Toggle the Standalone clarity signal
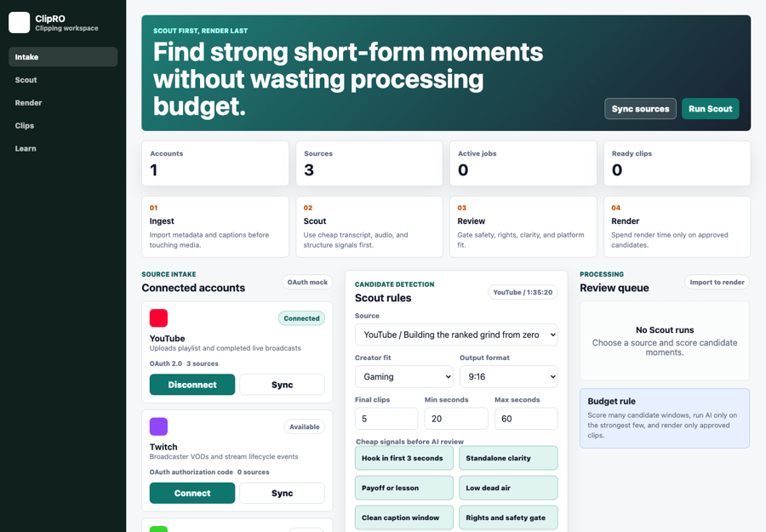Image resolution: width=766 pixels, height=532 pixels. click(x=508, y=458)
